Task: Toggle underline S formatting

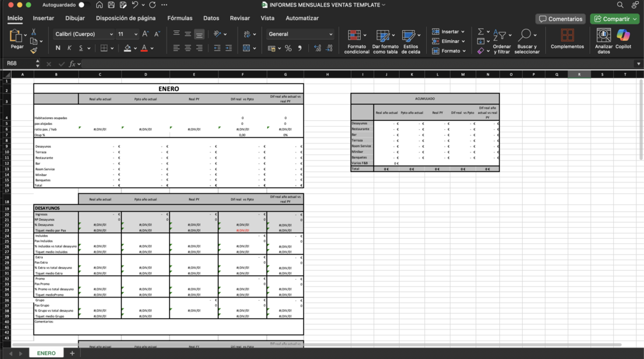Action: coord(81,48)
